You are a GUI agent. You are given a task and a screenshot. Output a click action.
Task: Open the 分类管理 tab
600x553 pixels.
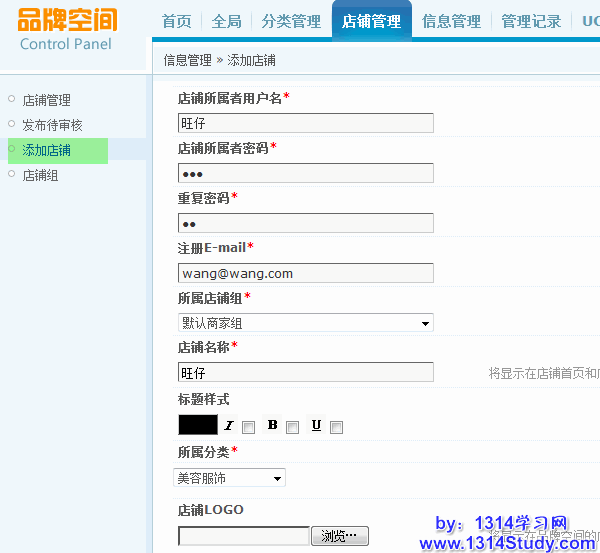[291, 21]
